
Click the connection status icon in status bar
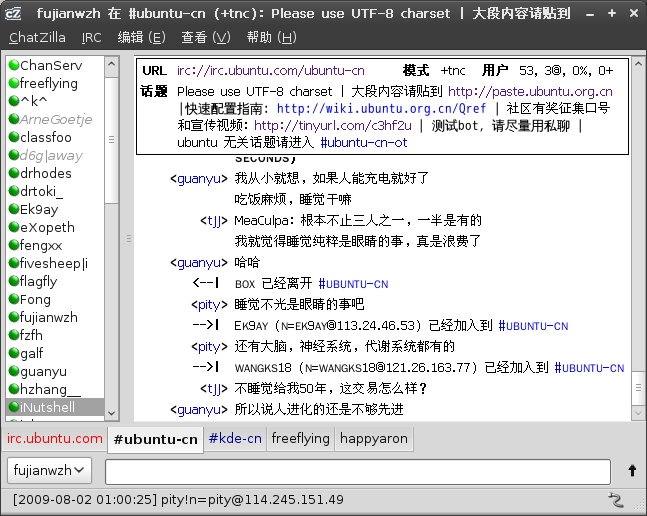pyautogui.click(x=616, y=500)
